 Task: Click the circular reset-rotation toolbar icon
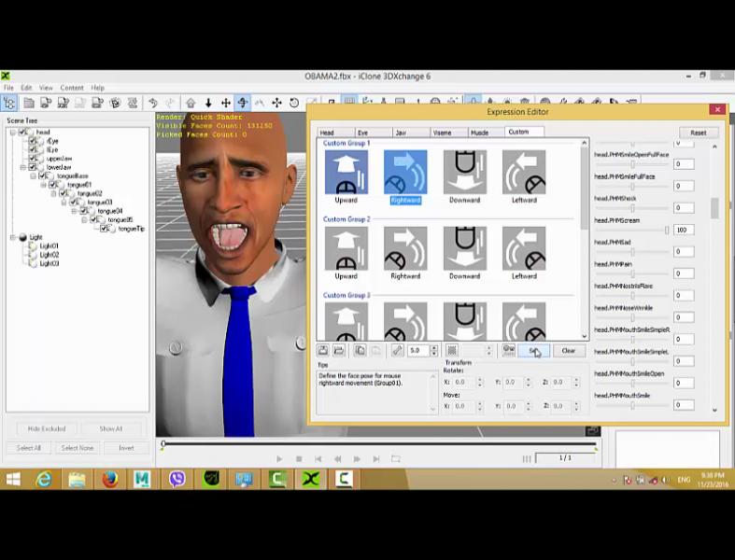294,103
